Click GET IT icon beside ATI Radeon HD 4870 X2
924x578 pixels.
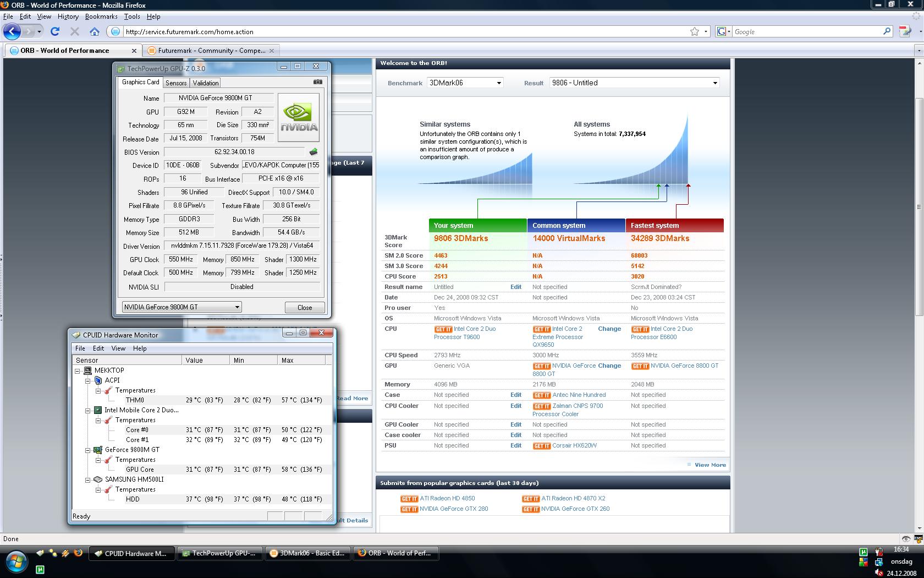point(531,499)
